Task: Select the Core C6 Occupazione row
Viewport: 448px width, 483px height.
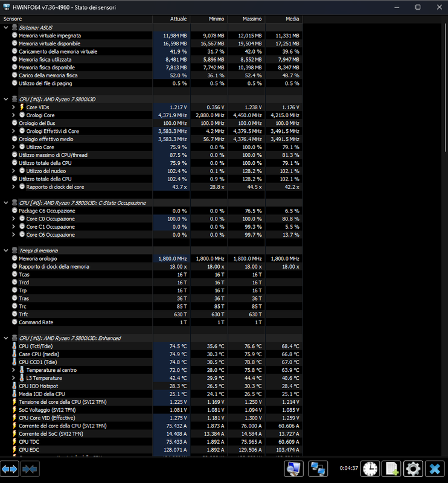Action: tap(151, 235)
